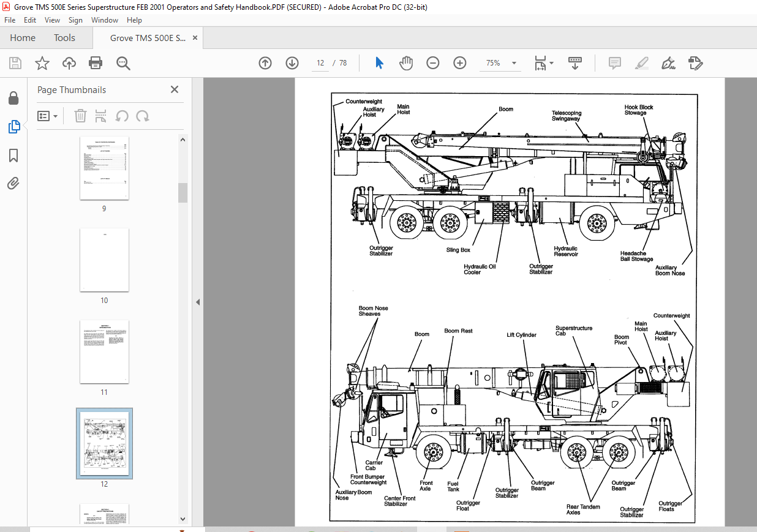Image resolution: width=757 pixels, height=532 pixels.
Task: Switch to the Tools tab
Action: tap(64, 38)
